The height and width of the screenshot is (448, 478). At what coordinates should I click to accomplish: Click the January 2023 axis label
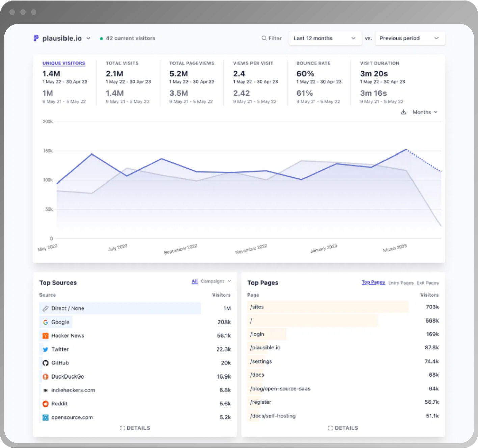pyautogui.click(x=323, y=249)
